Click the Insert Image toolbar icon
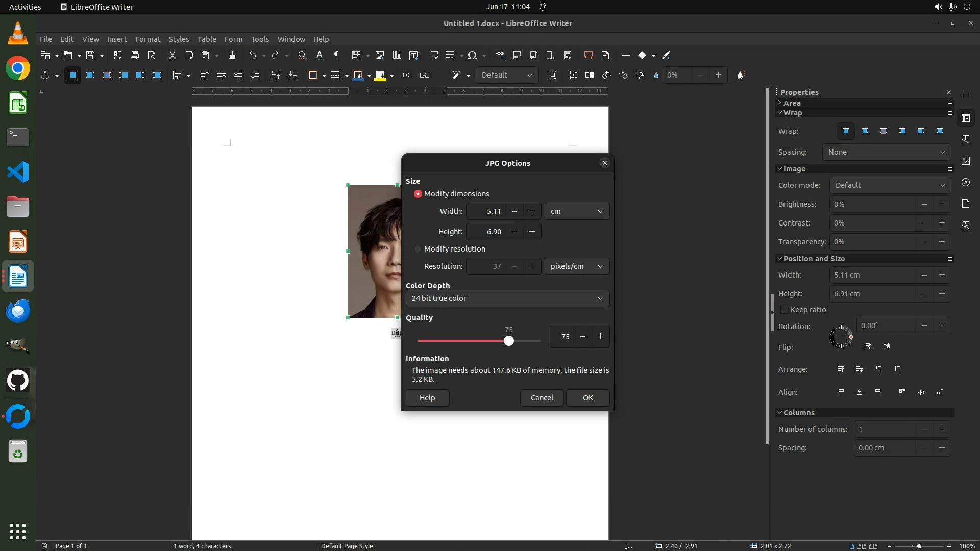This screenshot has width=980, height=551. point(379,55)
